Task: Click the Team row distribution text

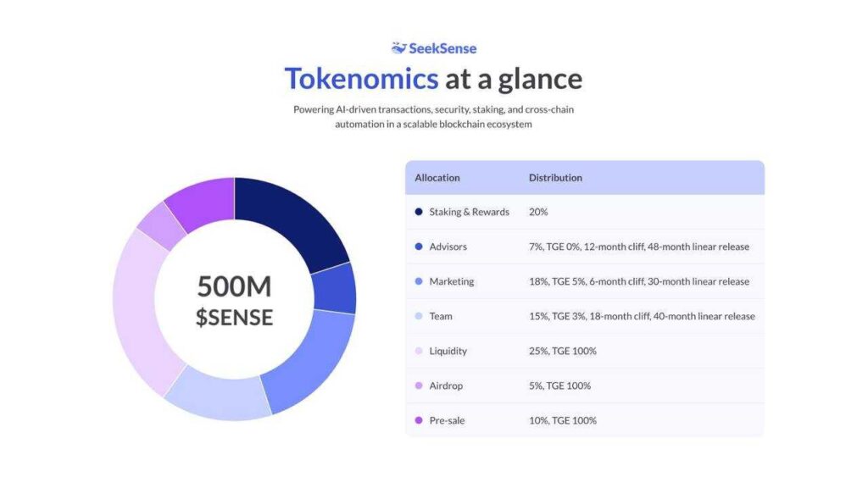Action: pyautogui.click(x=642, y=316)
